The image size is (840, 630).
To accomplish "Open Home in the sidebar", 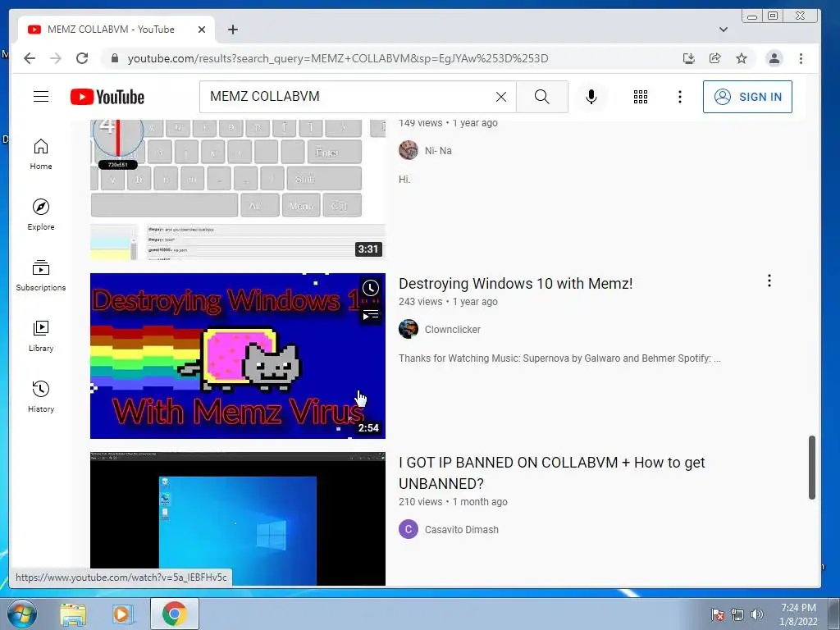I will [41, 154].
